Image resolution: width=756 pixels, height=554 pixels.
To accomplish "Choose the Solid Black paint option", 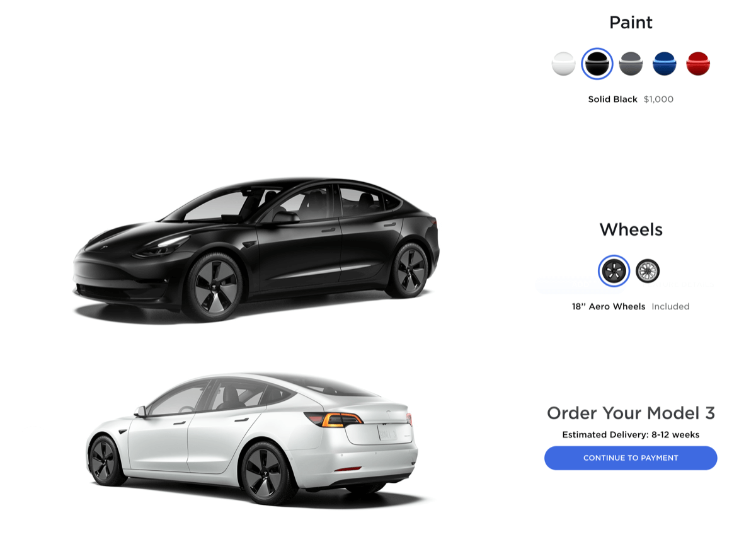I will [597, 64].
